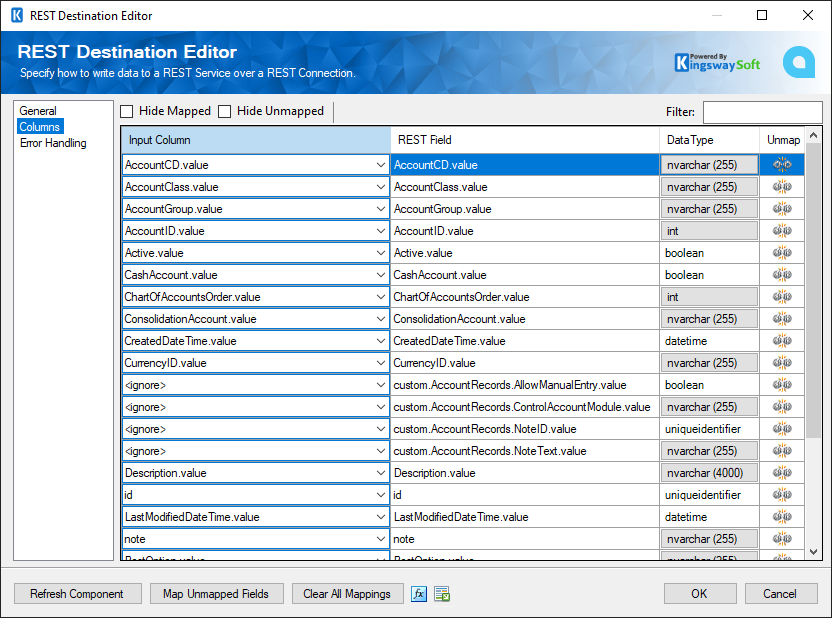Unmap the CreatedDateTime.value mapping

[781, 340]
